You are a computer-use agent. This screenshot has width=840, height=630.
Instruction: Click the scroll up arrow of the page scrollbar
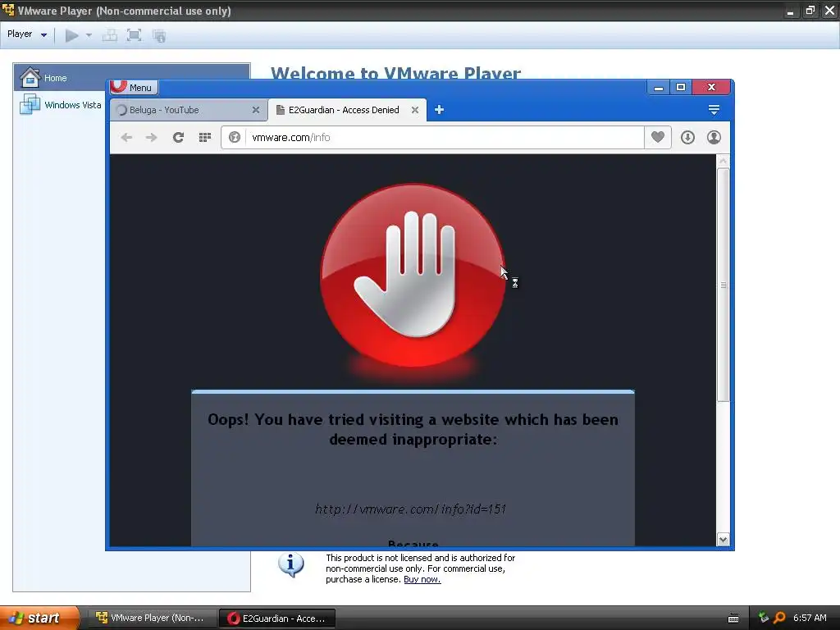(724, 161)
